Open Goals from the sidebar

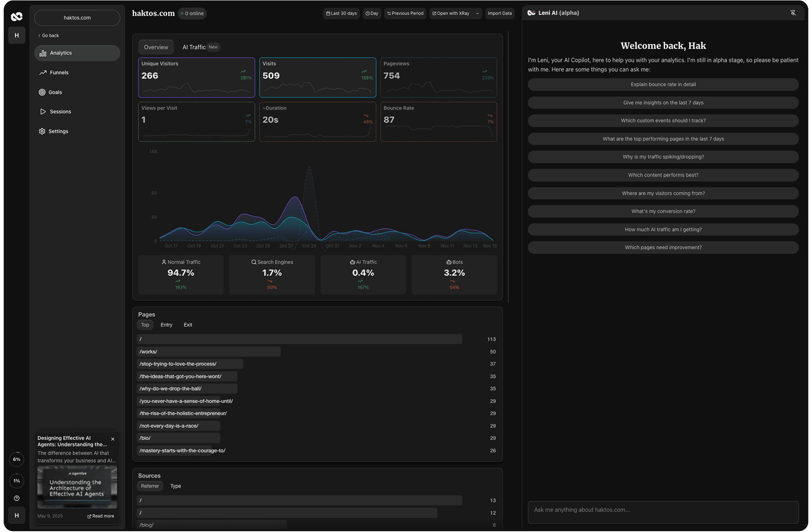tap(55, 92)
